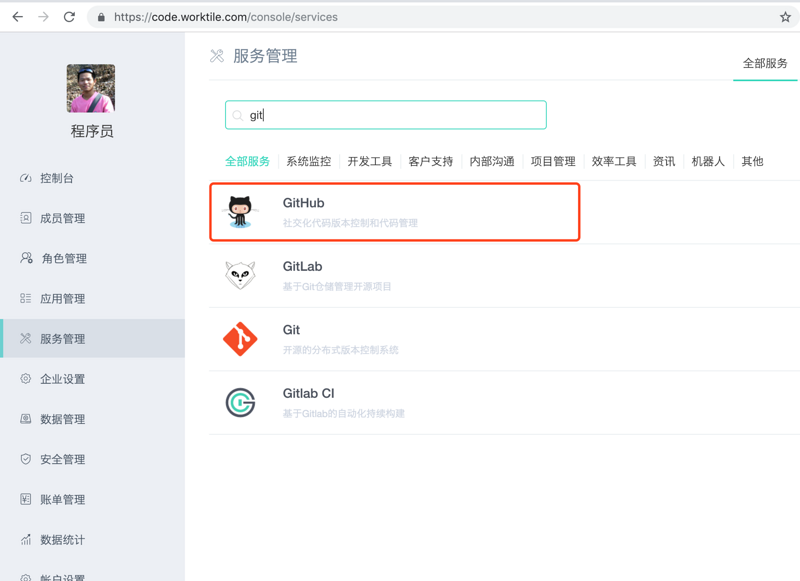Screen dimensions: 800x581
Task: Click the orange Git diamond logo
Action: [240, 339]
